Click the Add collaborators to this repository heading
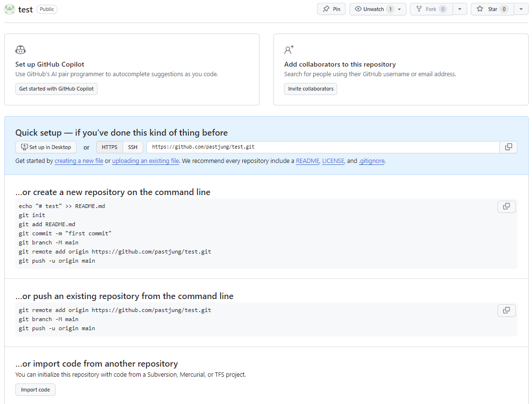Image resolution: width=532 pixels, height=404 pixels. pos(340,64)
